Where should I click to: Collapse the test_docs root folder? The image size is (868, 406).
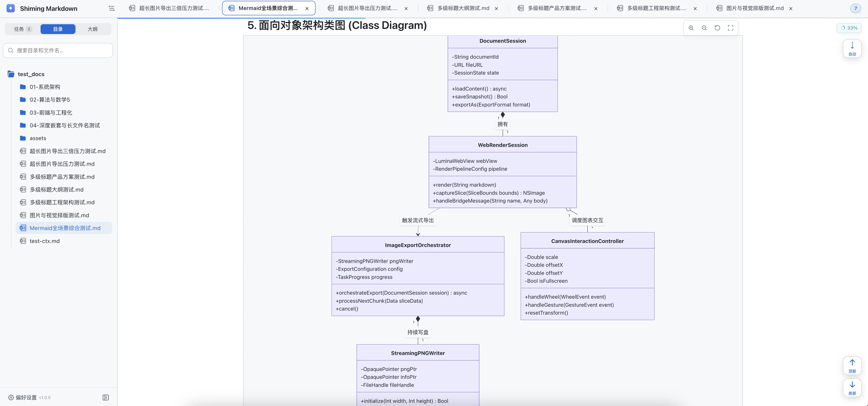coord(31,74)
